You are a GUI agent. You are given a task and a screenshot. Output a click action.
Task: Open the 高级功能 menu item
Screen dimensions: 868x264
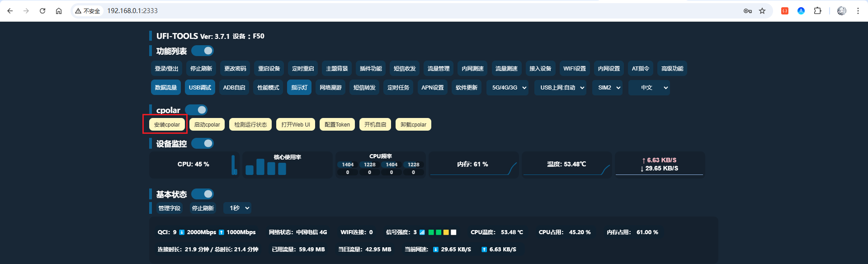click(672, 69)
